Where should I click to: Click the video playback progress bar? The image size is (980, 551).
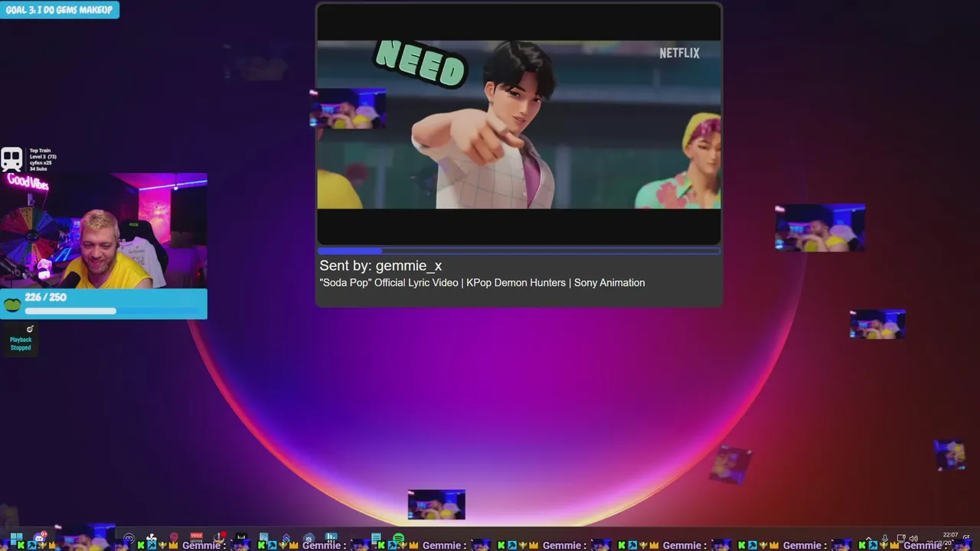click(x=518, y=250)
